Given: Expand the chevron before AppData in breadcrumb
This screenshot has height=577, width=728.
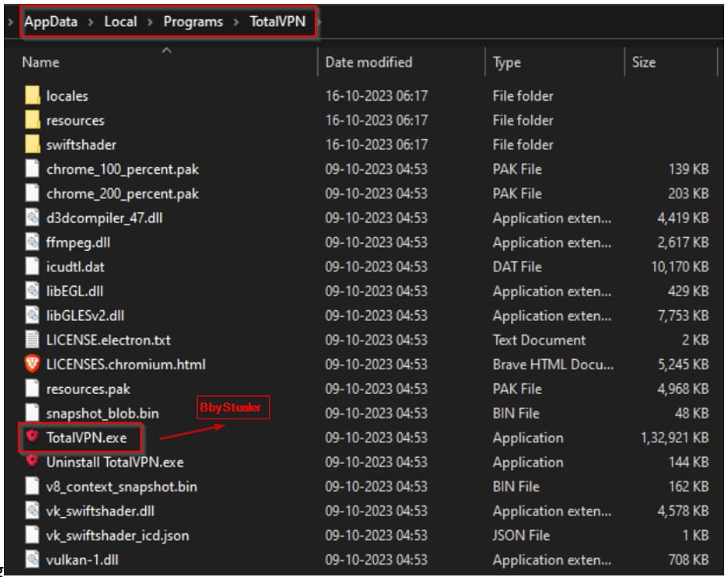Looking at the screenshot, I should (11, 22).
